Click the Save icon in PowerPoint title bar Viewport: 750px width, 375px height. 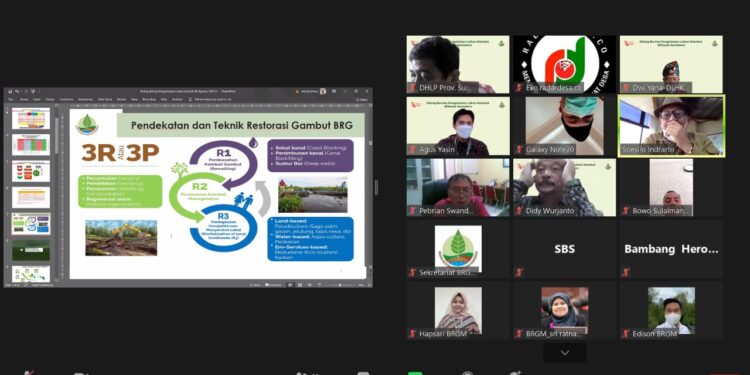pyautogui.click(x=10, y=91)
